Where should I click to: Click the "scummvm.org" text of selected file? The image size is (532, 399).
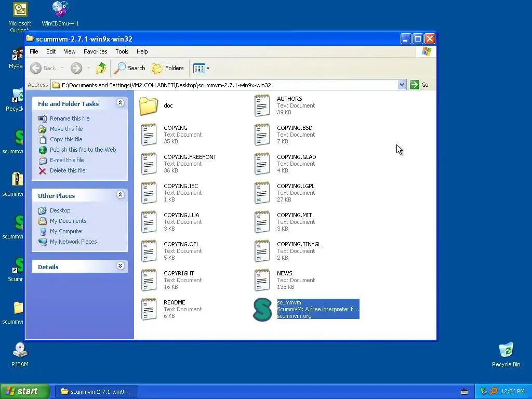pos(294,316)
